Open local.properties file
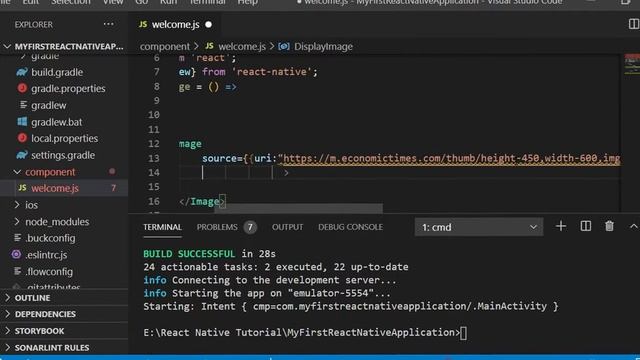 pos(64,138)
